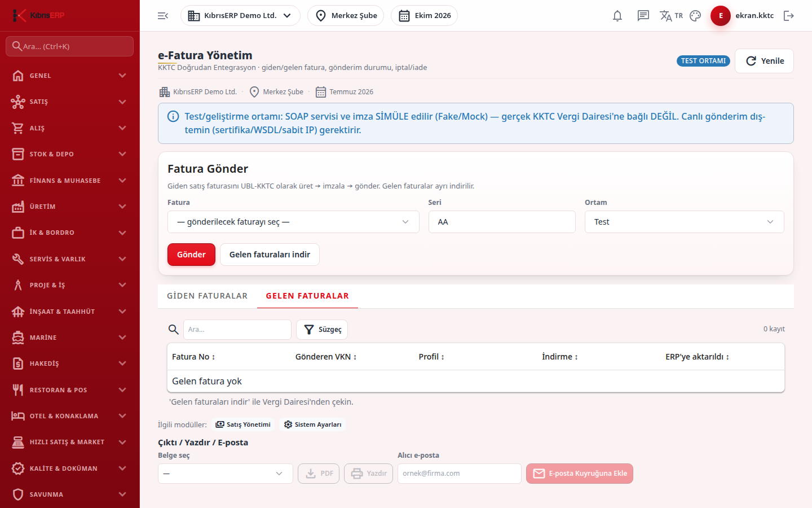
Task: Switch to the GİDEN FATURALAR tab
Action: pos(208,296)
